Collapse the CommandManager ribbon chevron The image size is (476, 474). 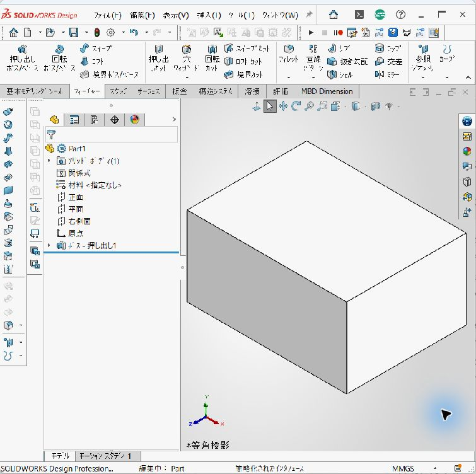pos(468,78)
